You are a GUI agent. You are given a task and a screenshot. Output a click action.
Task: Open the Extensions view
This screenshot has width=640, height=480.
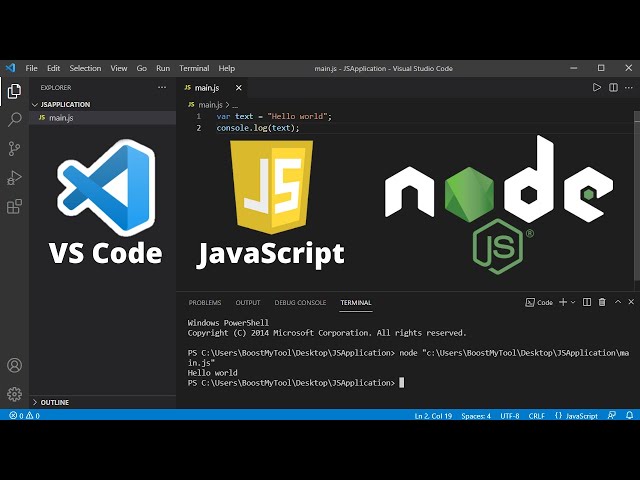click(14, 207)
